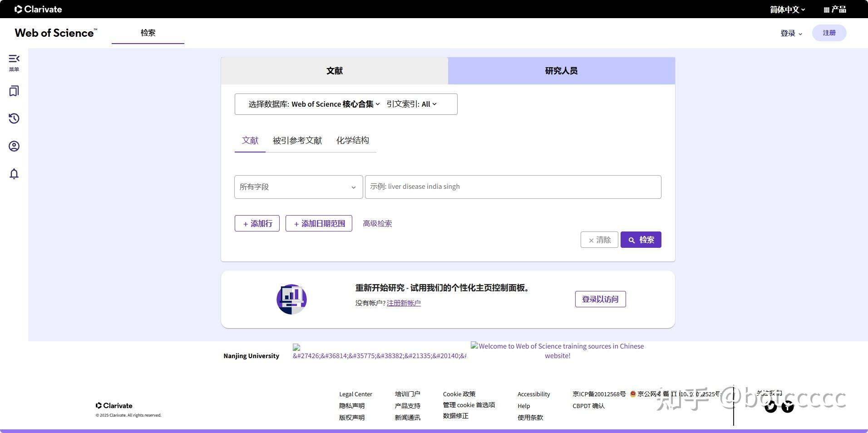Open the 版权声明 footer link
Screen dimensions: 868x433
(x=352, y=418)
